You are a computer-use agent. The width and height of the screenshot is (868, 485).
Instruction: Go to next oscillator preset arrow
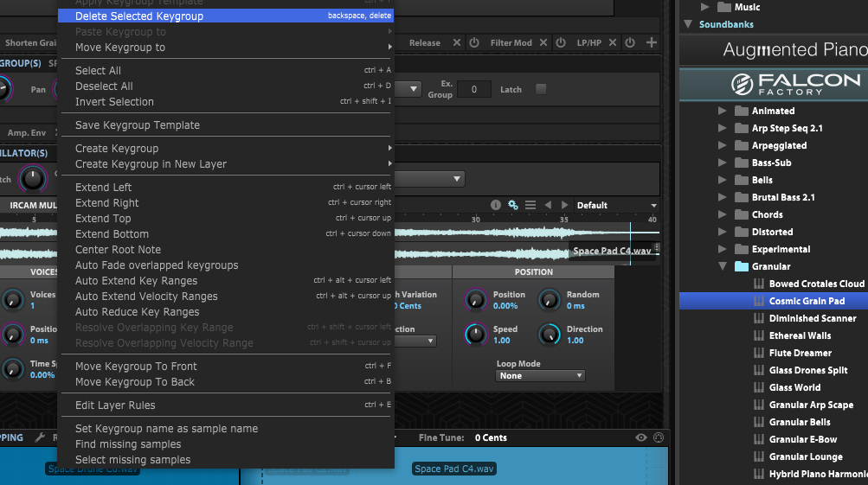[564, 205]
